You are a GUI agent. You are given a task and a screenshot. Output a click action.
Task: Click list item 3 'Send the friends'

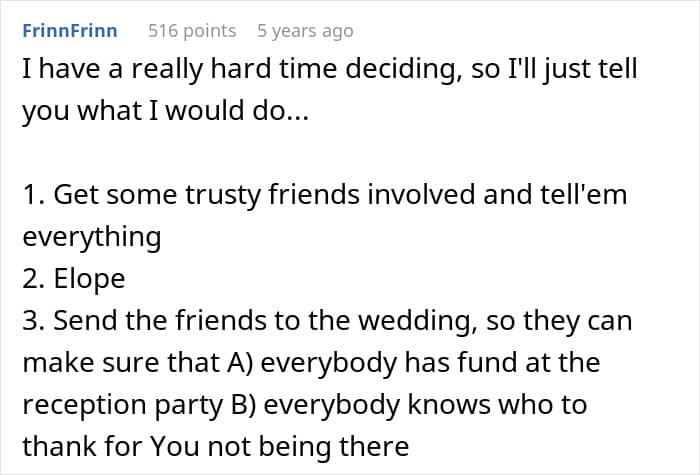pyautogui.click(x=326, y=321)
